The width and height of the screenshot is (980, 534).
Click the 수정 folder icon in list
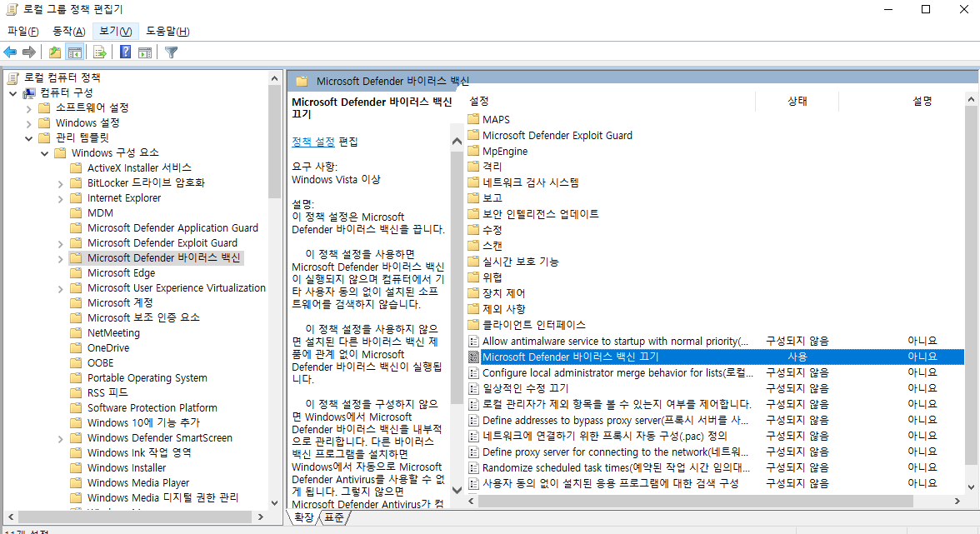(x=473, y=229)
